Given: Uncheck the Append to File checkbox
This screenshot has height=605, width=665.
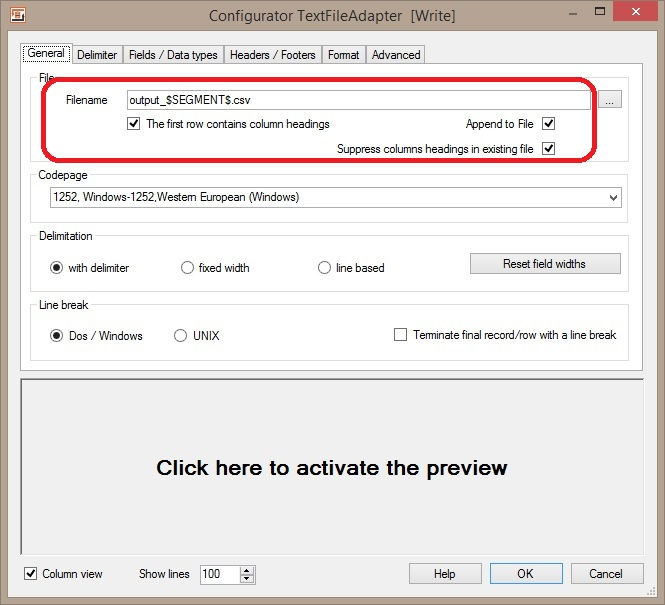Looking at the screenshot, I should (x=548, y=124).
